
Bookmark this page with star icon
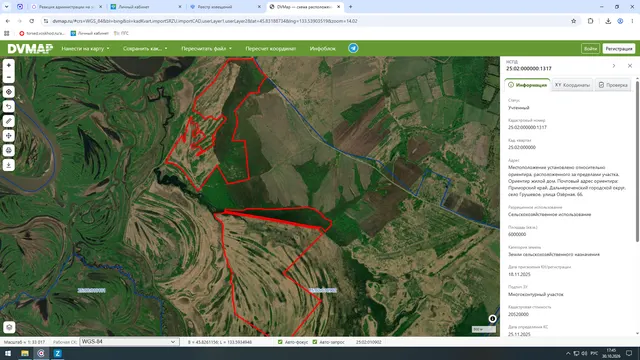pos(573,21)
